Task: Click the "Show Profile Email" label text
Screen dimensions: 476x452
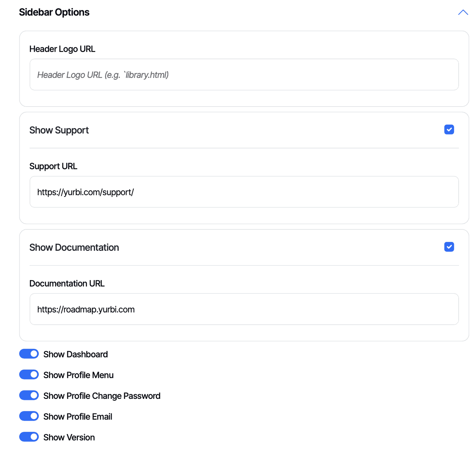Action: point(78,417)
